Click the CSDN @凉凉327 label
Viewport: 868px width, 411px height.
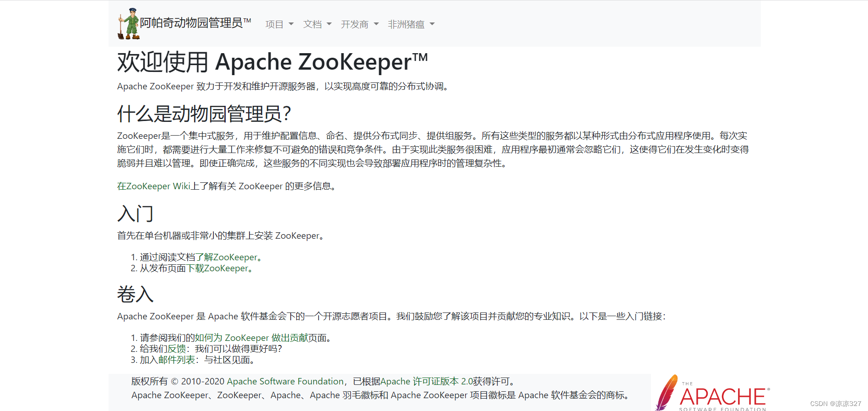[835, 404]
